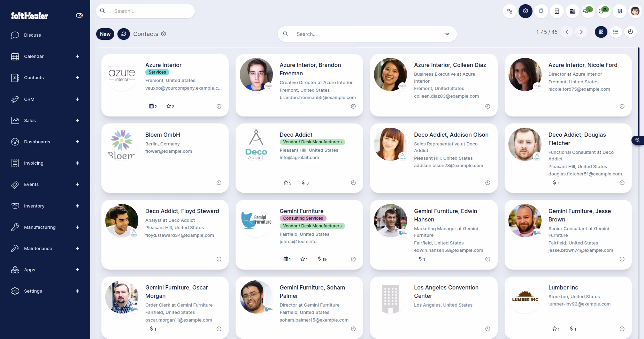This screenshot has height=339, width=644.
Task: Click the Consulting Services tag on Gemini Furniture
Action: pos(303,218)
